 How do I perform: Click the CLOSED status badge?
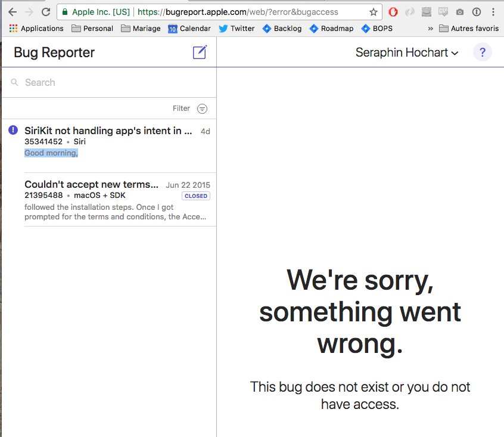pyautogui.click(x=196, y=196)
